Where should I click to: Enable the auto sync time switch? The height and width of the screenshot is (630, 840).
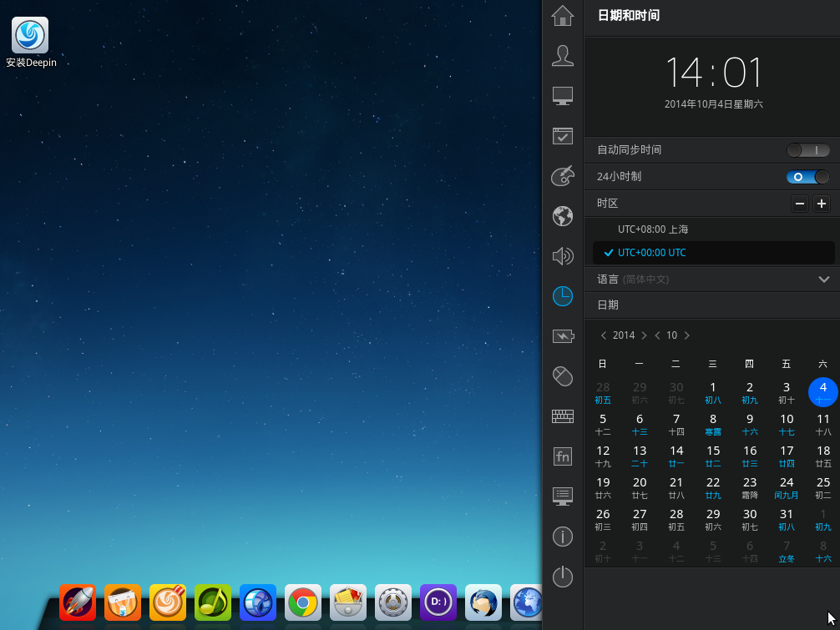[807, 150]
